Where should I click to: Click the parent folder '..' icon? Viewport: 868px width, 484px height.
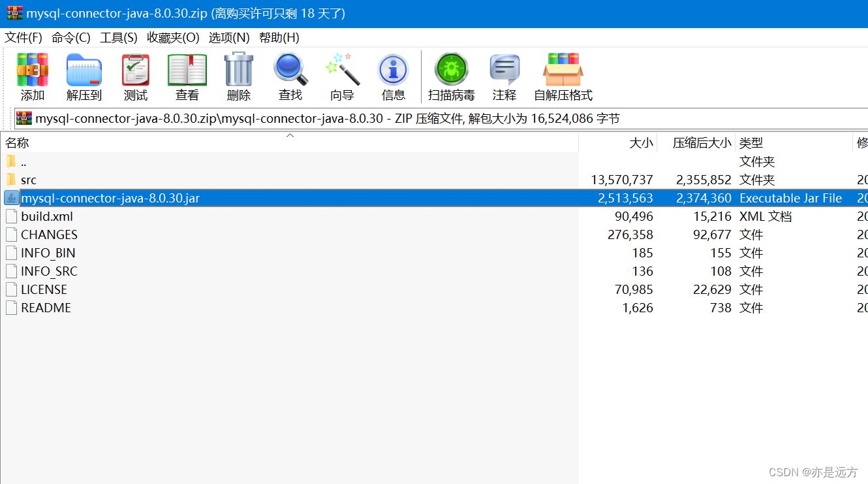pos(10,161)
